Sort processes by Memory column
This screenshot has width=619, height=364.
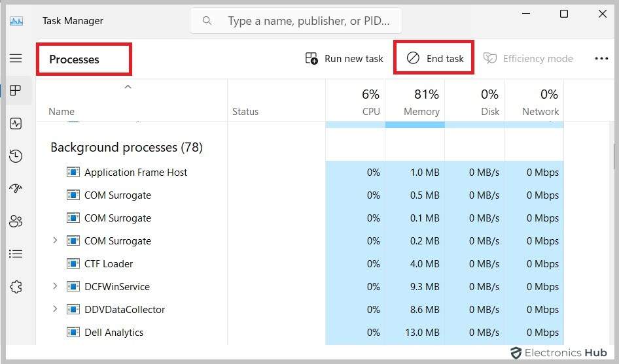point(415,101)
